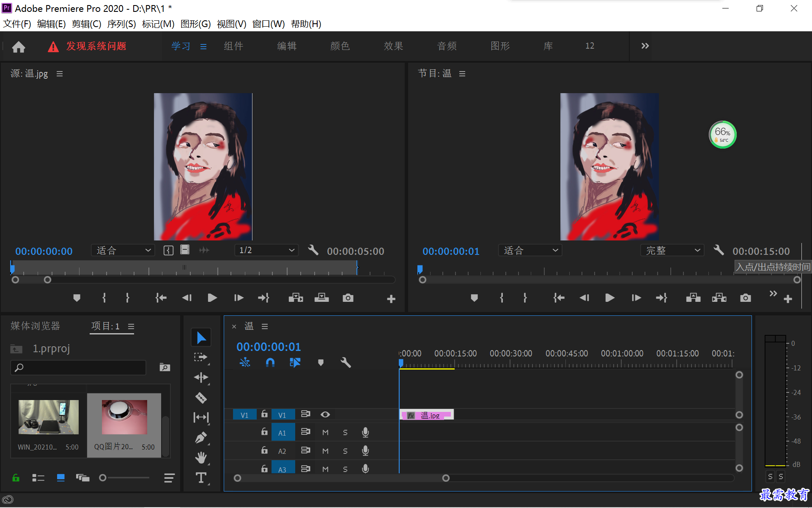Open Program monitor zoom dropdown 适合
The image size is (812, 508).
(x=530, y=251)
